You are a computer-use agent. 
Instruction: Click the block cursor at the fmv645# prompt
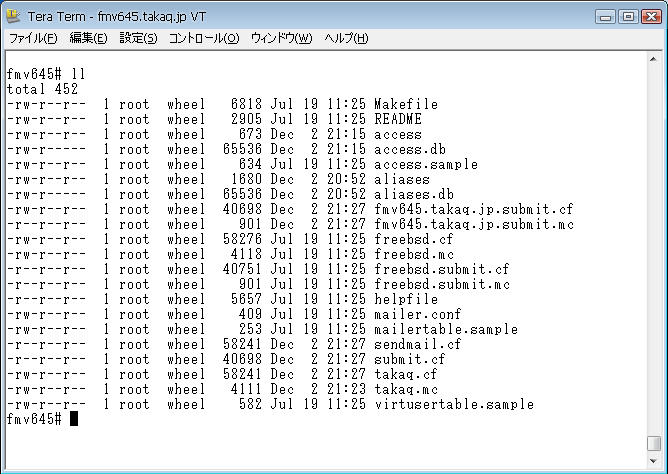(74, 419)
